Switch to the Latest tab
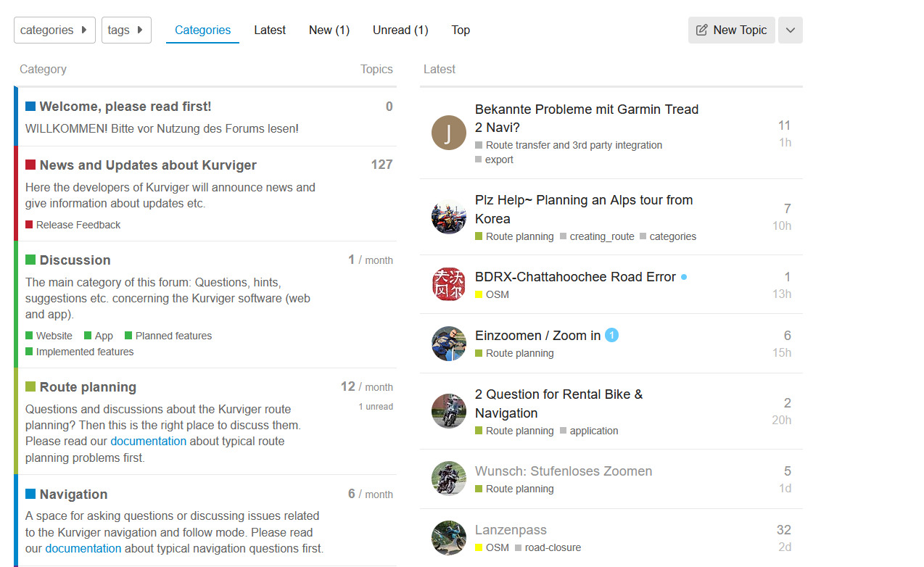Viewport: 924px width, 567px height. (270, 30)
